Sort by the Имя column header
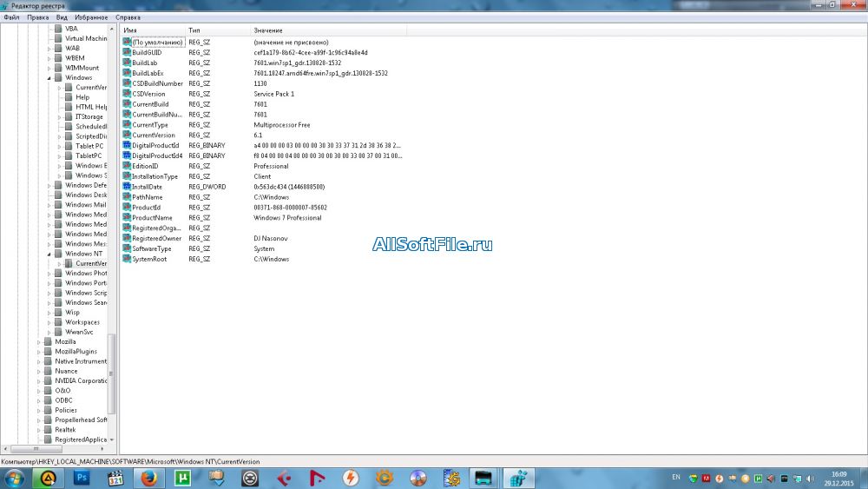This screenshot has width=868, height=489. [x=154, y=30]
